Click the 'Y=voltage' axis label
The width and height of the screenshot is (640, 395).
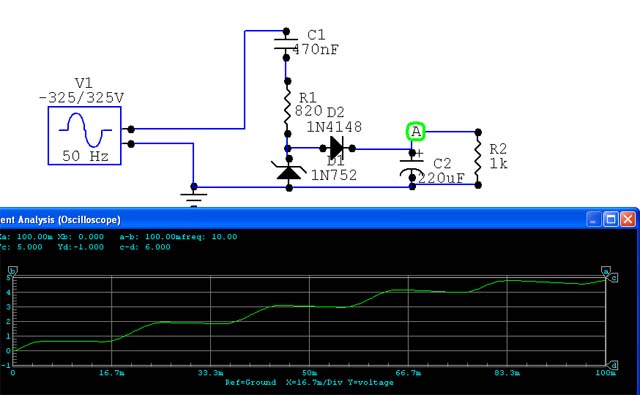pyautogui.click(x=371, y=382)
